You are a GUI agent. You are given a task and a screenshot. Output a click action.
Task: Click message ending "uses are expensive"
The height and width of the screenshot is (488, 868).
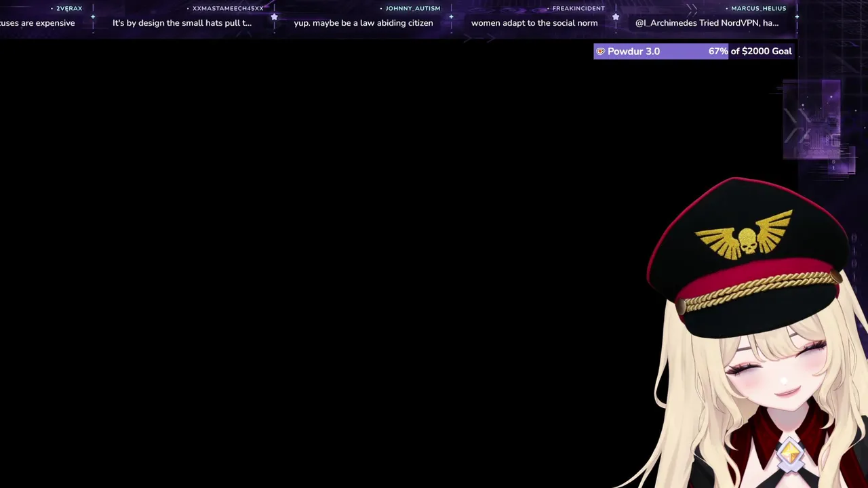[x=37, y=23]
